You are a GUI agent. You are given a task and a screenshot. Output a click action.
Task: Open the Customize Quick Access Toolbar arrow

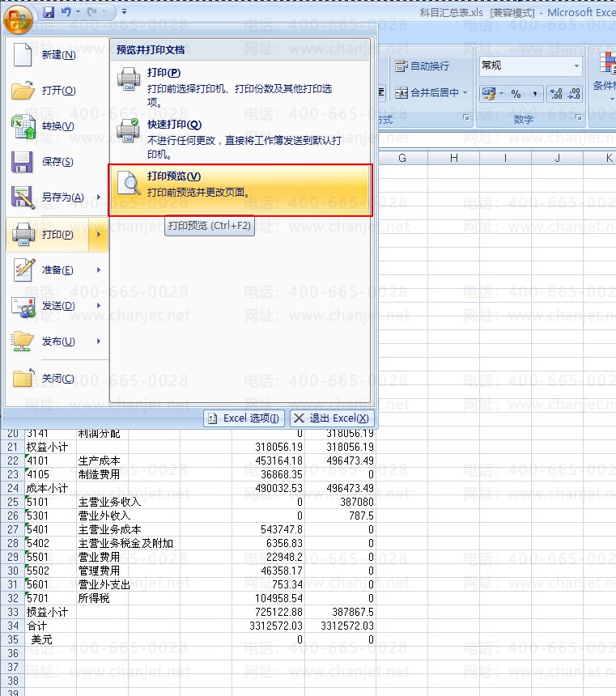pos(124,12)
